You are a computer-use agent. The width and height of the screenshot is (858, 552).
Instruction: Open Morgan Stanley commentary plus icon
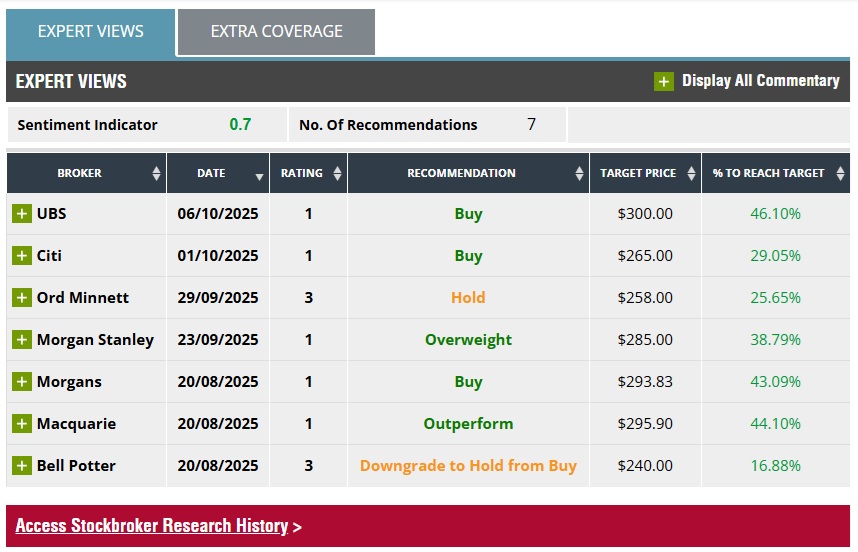(22, 340)
